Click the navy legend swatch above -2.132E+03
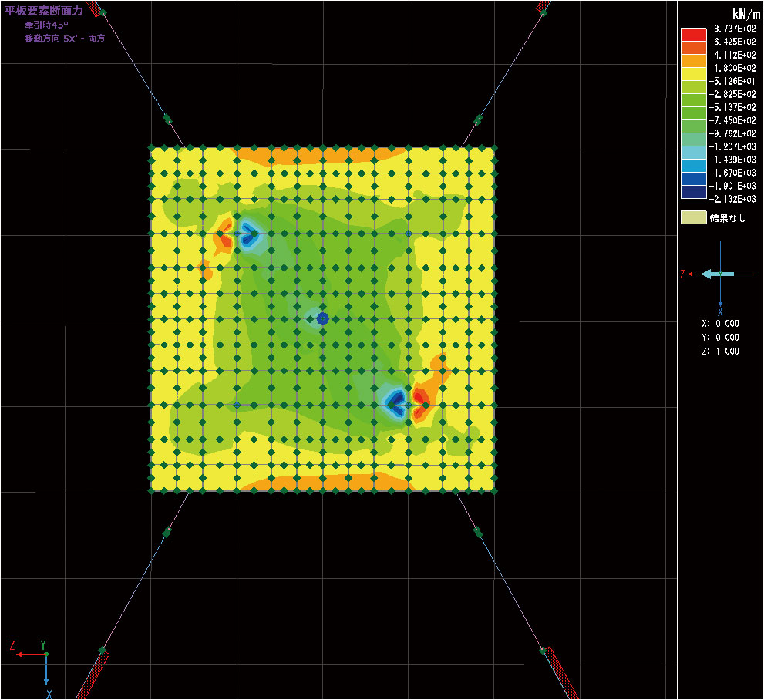The image size is (764, 700). [x=693, y=192]
